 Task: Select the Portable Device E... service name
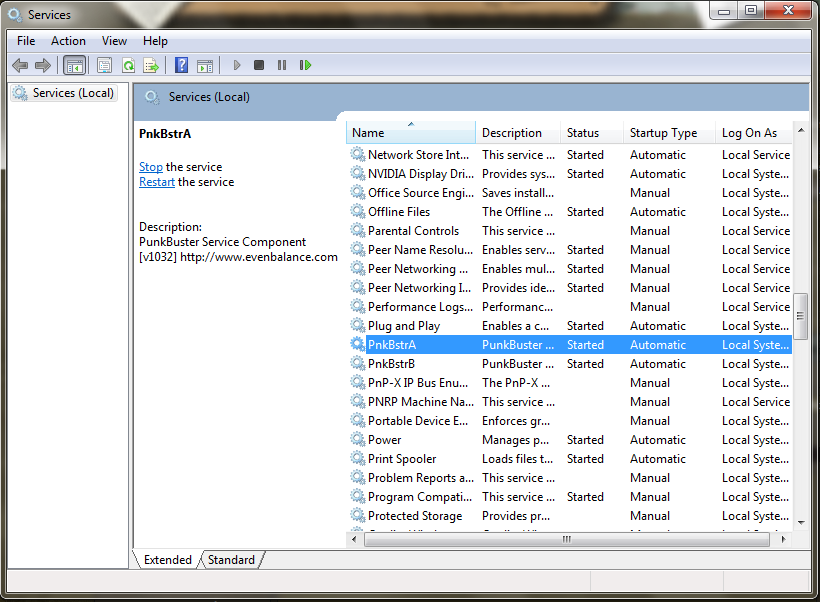click(418, 421)
